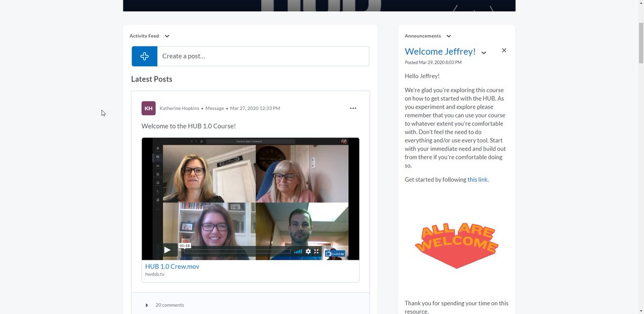644x314 pixels.
Task: Click the 'Hello Jeffrey!' greeting text
Action: (x=422, y=76)
